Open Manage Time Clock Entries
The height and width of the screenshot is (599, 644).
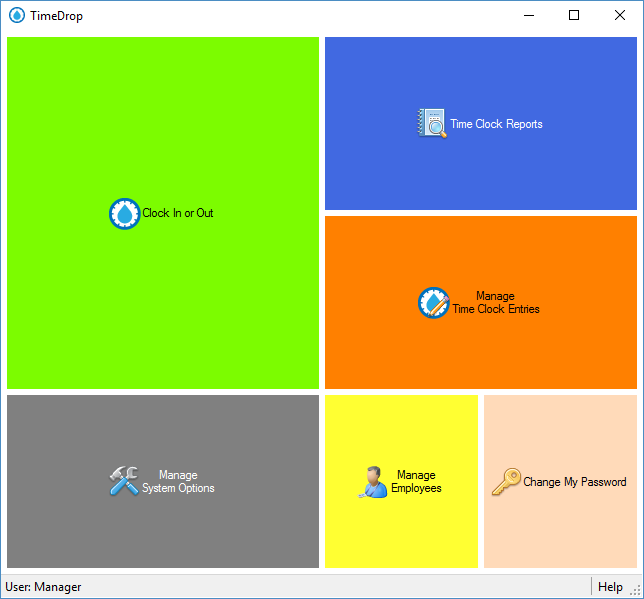481,302
